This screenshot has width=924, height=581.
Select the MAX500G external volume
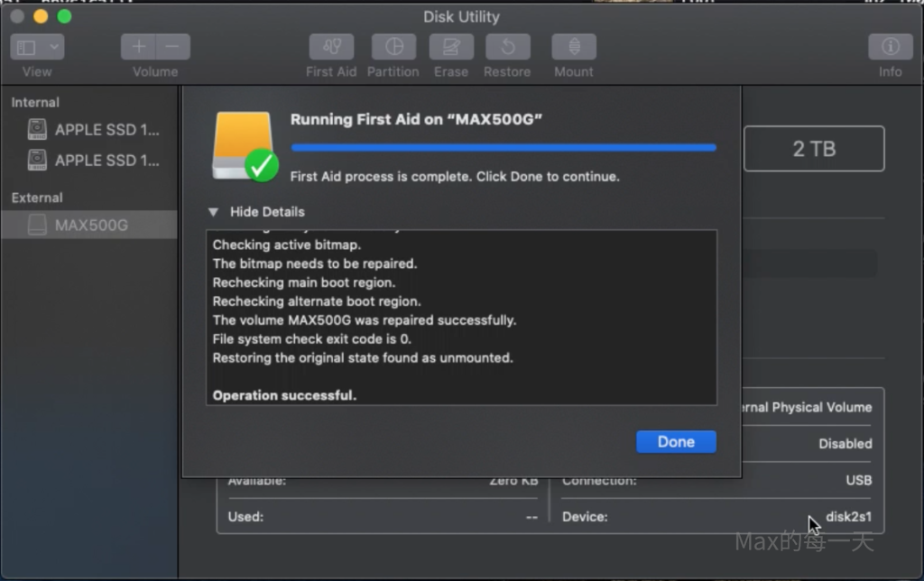(90, 225)
